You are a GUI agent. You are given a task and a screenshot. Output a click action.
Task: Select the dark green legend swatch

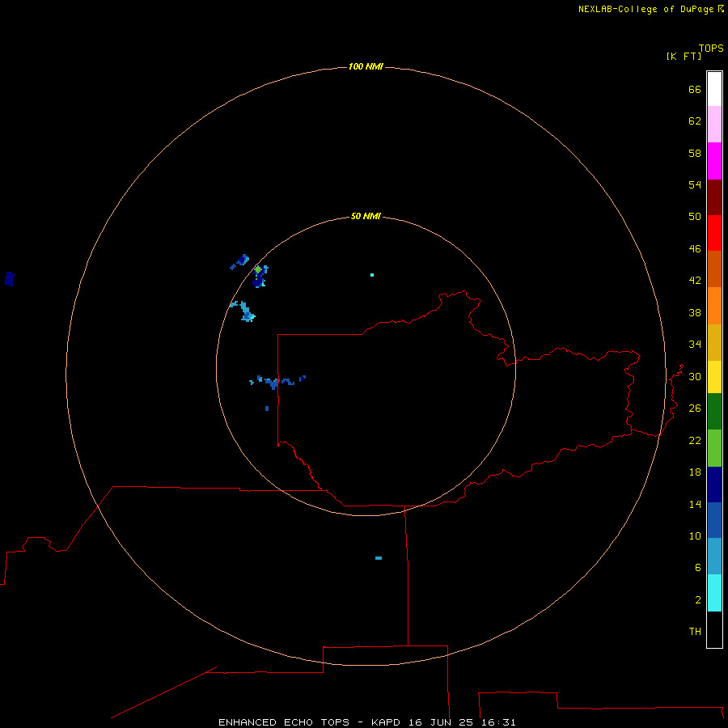(714, 412)
